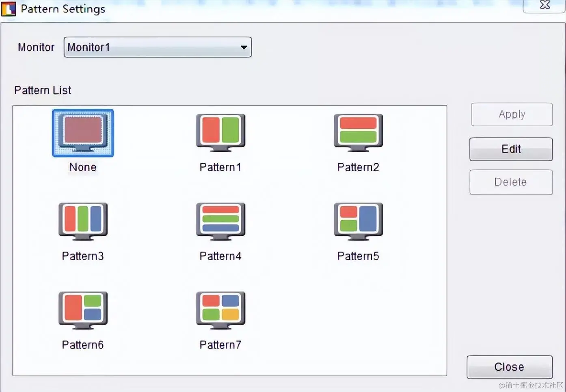The height and width of the screenshot is (392, 566).
Task: Click the Pattern Settings app icon in title bar
Action: point(9,9)
